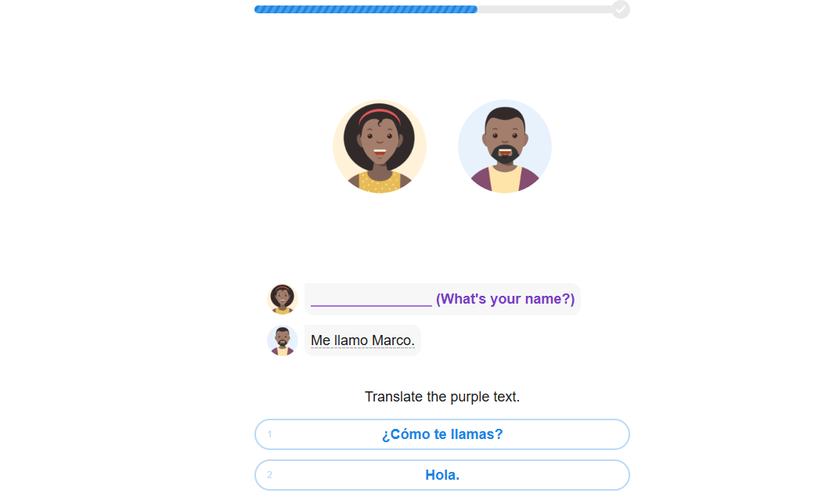Screen dimensions: 829x504
Task: Click the blue striped progress bar fill
Action: [366, 9]
